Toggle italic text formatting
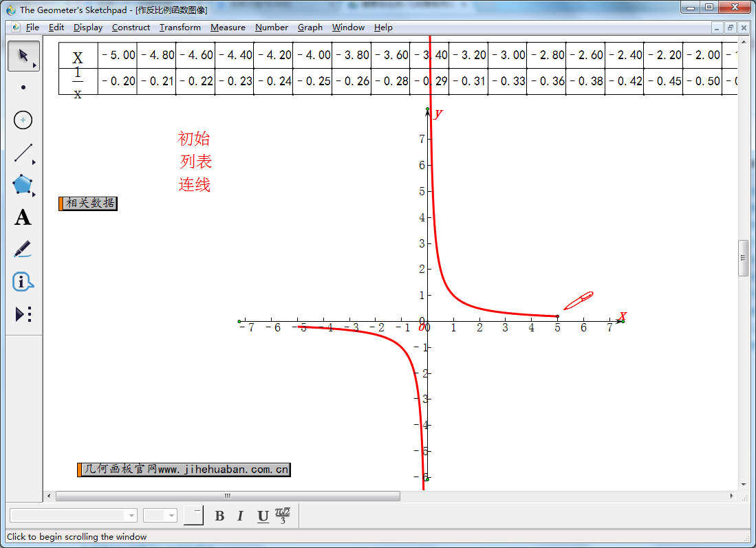Viewport: 756px width, 548px height. 240,516
